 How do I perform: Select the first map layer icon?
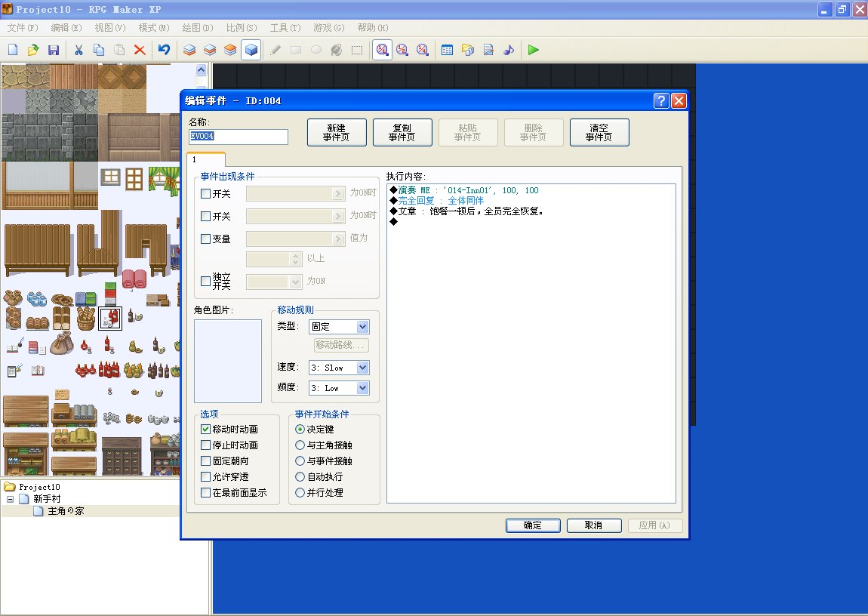[189, 50]
